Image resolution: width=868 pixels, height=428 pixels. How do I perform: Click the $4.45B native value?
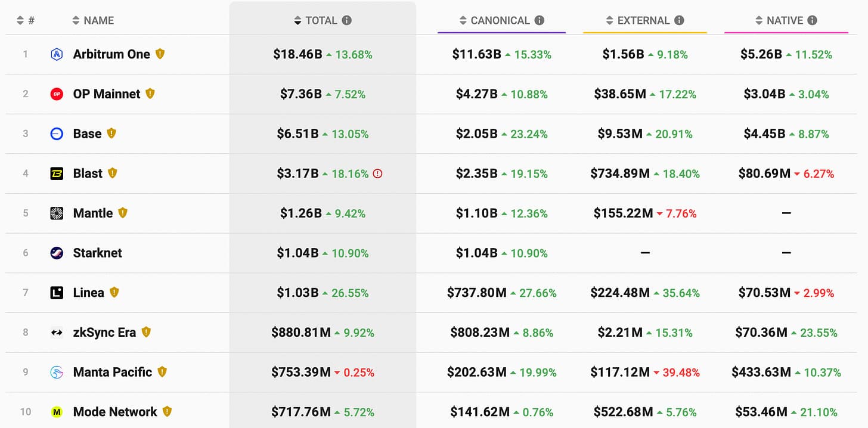[764, 134]
